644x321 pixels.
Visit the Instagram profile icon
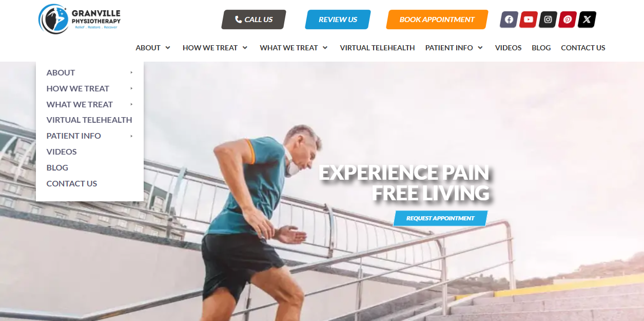pyautogui.click(x=548, y=20)
